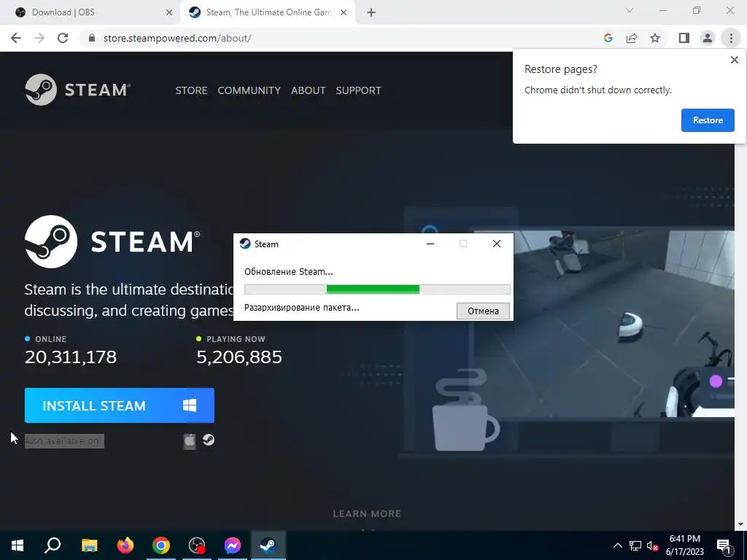Minimize the Steam updater dialog
This screenshot has height=560, width=747.
coord(430,244)
